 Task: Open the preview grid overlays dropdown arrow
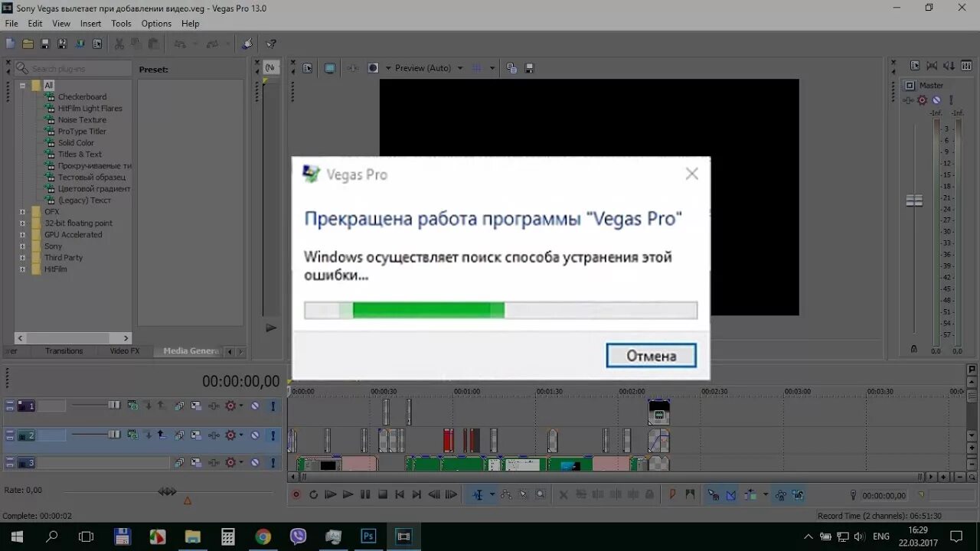492,68
